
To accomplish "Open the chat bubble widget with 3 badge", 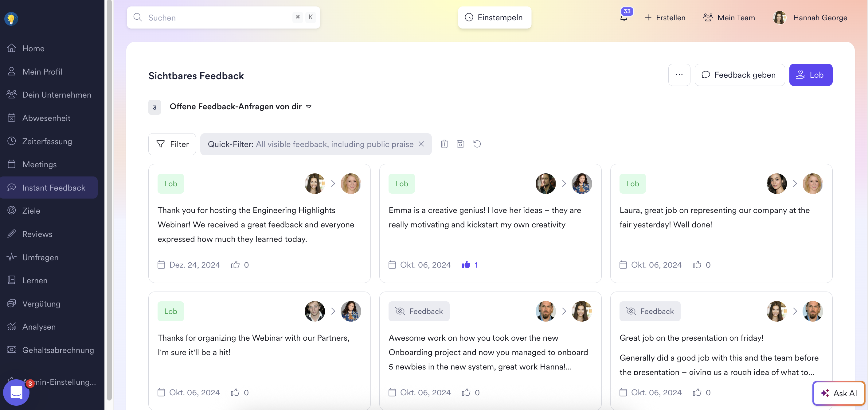I will click(16, 393).
